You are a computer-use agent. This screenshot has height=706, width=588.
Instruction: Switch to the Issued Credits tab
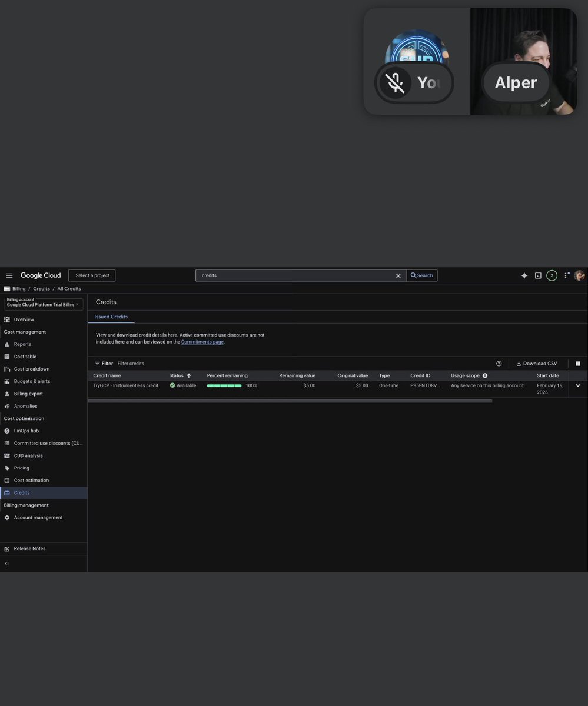pos(111,317)
